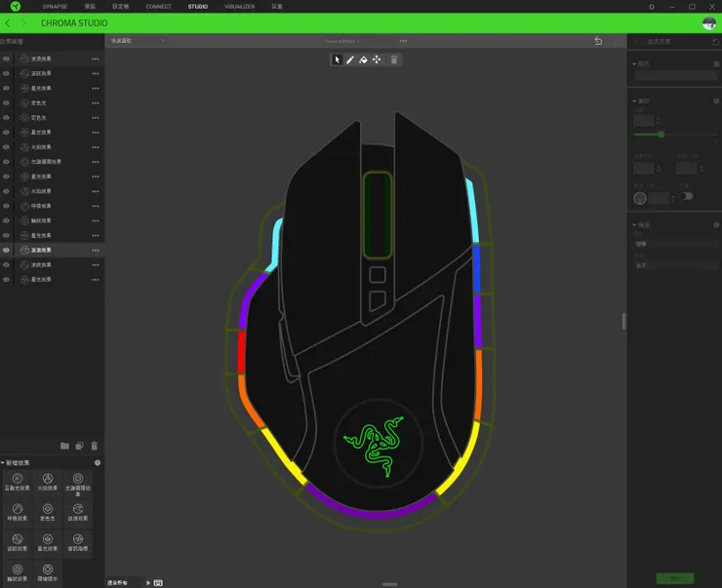The height and width of the screenshot is (588, 722).
Task: Click the undo arrow above the canvas
Action: tap(598, 41)
